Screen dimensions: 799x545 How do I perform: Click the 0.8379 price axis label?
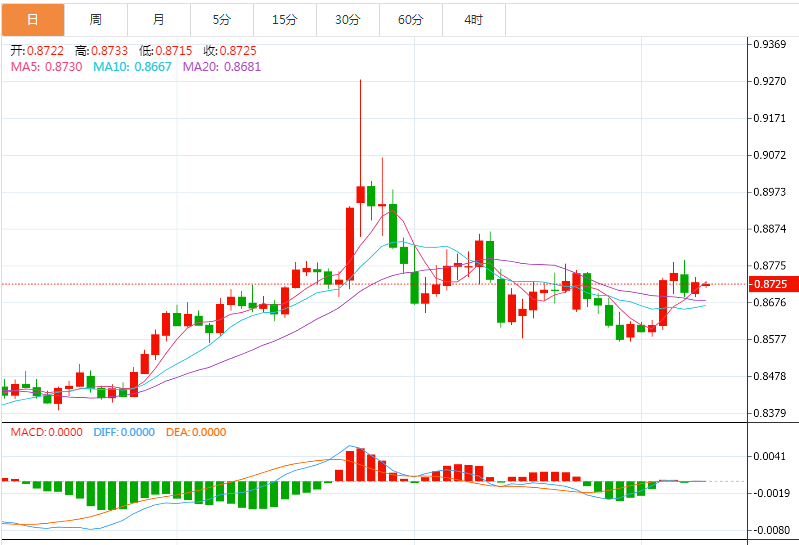pos(769,413)
